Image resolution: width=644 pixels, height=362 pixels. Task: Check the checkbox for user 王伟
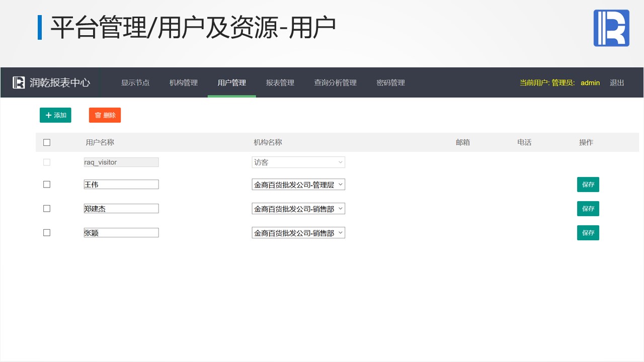47,185
